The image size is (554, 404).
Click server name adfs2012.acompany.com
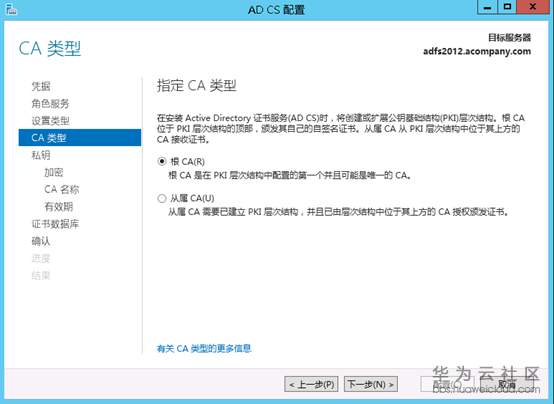coord(477,51)
